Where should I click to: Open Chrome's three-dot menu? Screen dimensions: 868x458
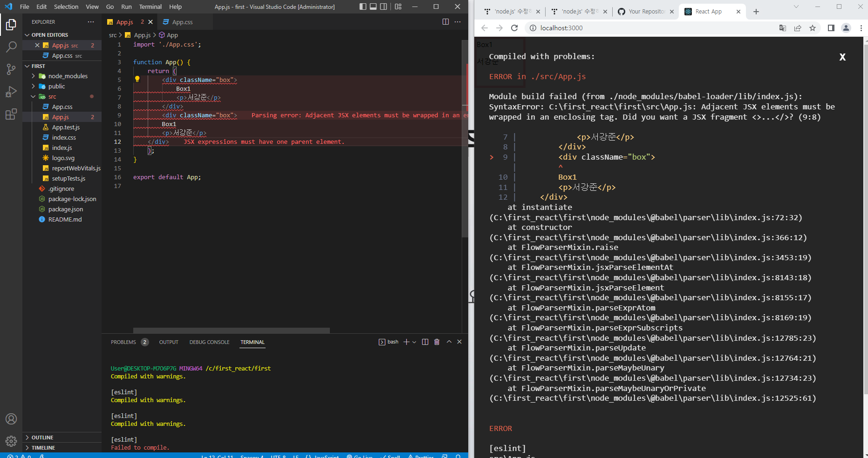(861, 28)
